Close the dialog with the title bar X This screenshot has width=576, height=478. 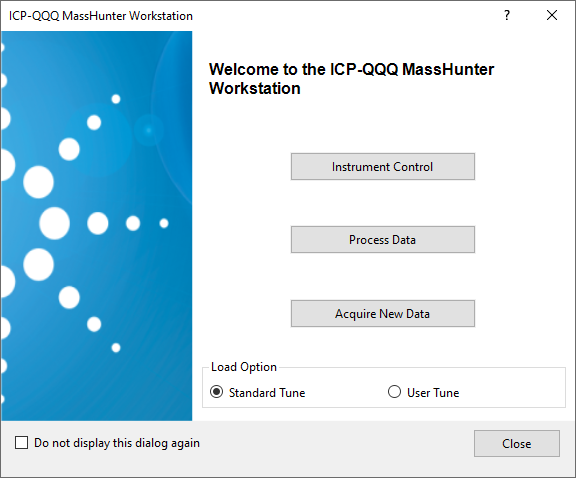552,15
